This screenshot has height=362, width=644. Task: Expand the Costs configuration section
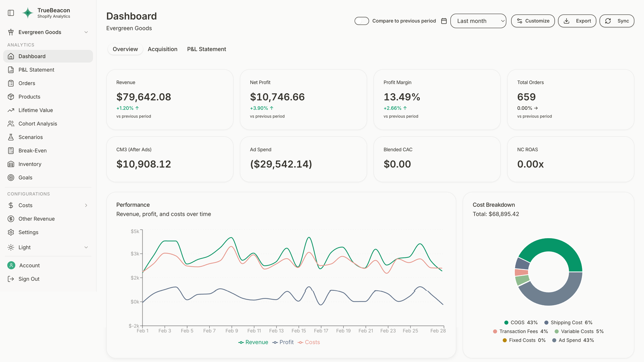coord(48,205)
